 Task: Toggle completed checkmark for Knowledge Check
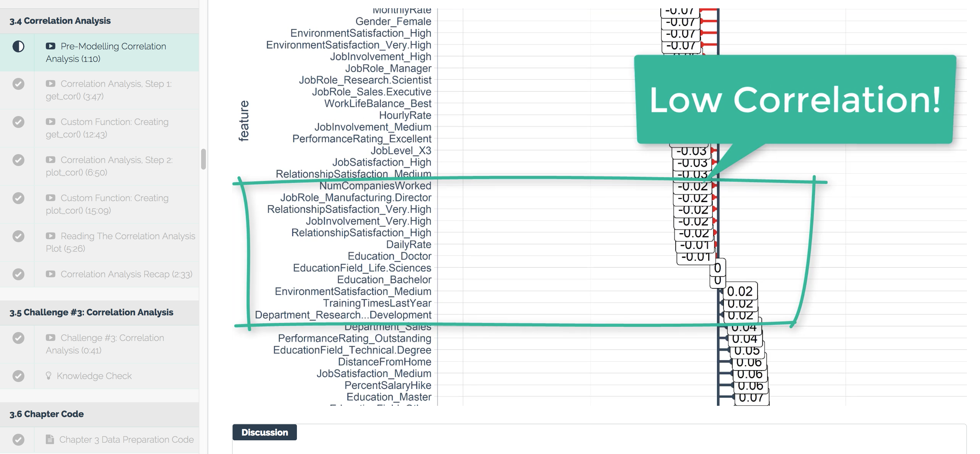coord(18,376)
